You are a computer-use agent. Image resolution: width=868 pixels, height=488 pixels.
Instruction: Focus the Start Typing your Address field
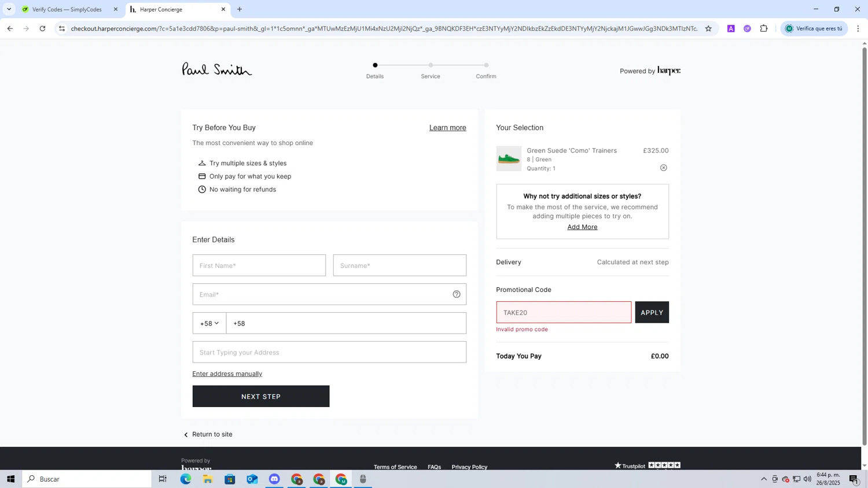(329, 352)
